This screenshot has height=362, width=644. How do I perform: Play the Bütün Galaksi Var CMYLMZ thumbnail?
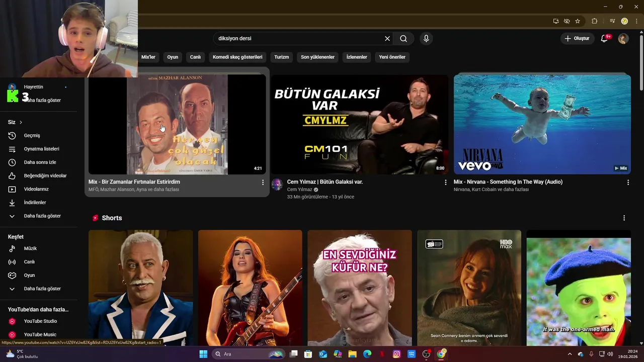click(x=360, y=124)
